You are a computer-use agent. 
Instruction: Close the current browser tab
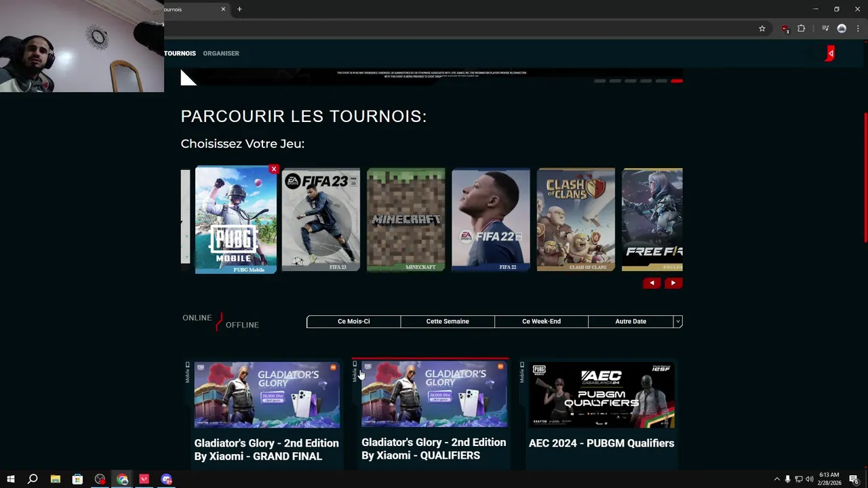[223, 9]
